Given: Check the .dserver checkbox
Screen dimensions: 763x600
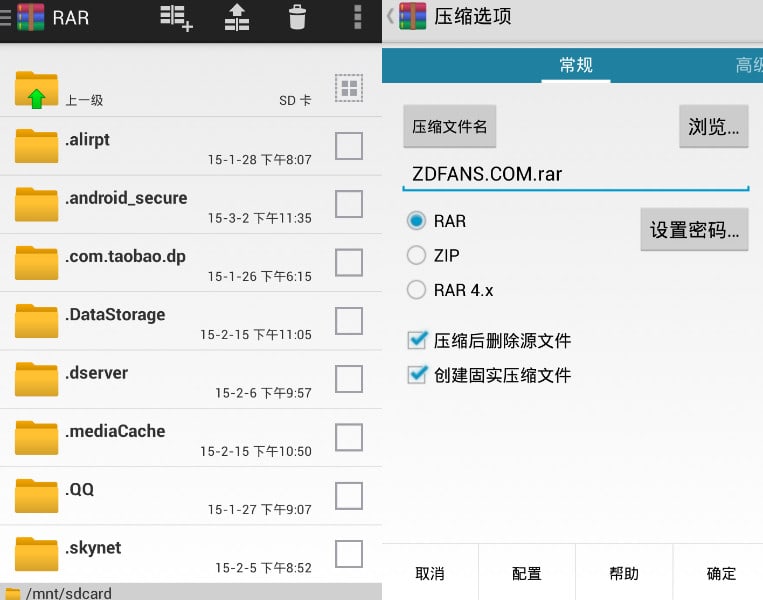Looking at the screenshot, I should [x=349, y=379].
